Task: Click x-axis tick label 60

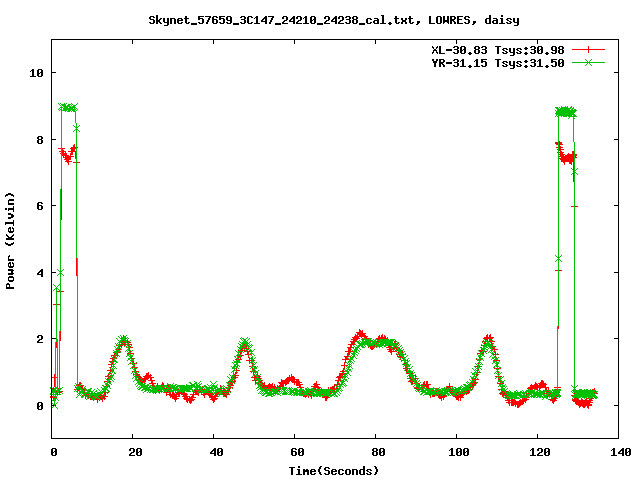Action: (x=297, y=452)
